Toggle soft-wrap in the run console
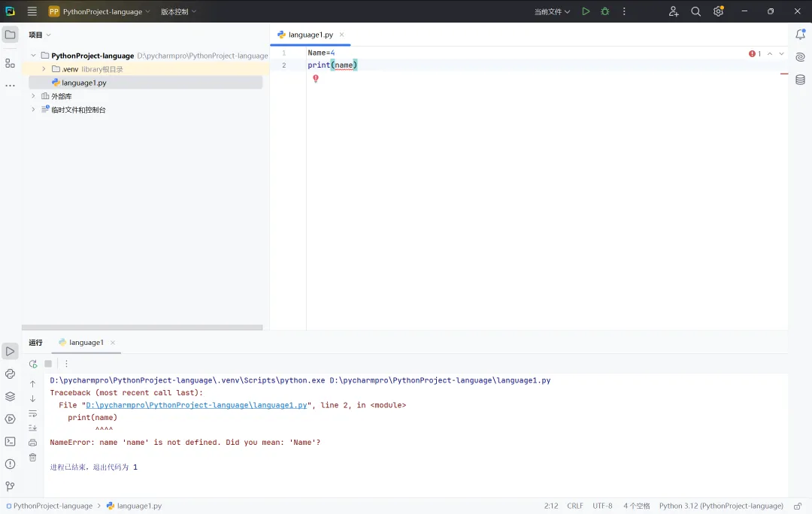Screen dimensions: 812x514 point(32,413)
